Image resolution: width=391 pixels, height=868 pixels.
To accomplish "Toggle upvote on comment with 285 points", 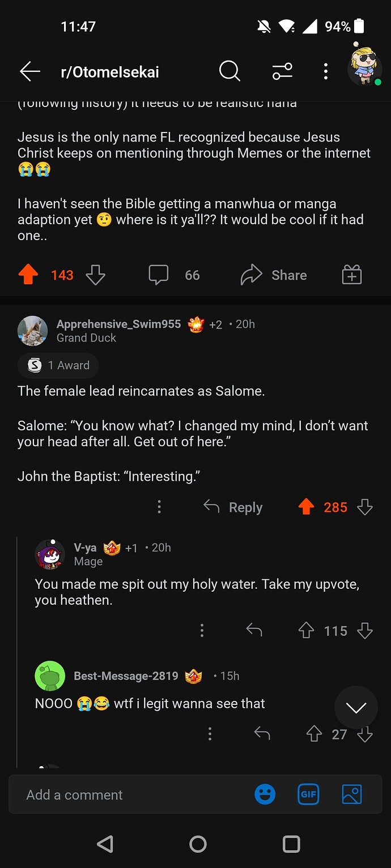I will point(306,507).
